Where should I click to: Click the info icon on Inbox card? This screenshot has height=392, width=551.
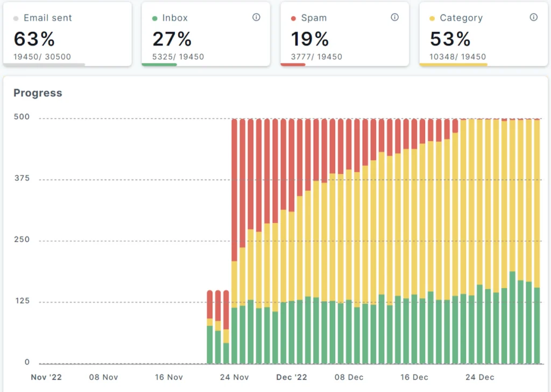pyautogui.click(x=256, y=17)
